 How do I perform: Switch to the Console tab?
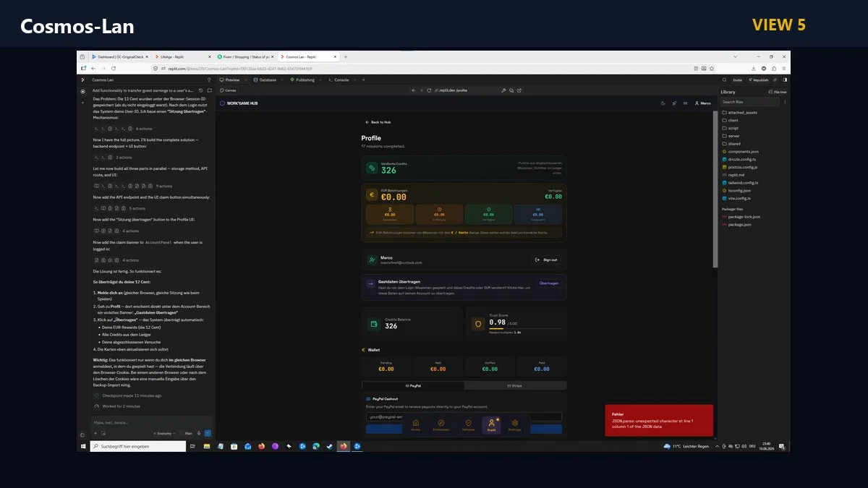coord(339,80)
